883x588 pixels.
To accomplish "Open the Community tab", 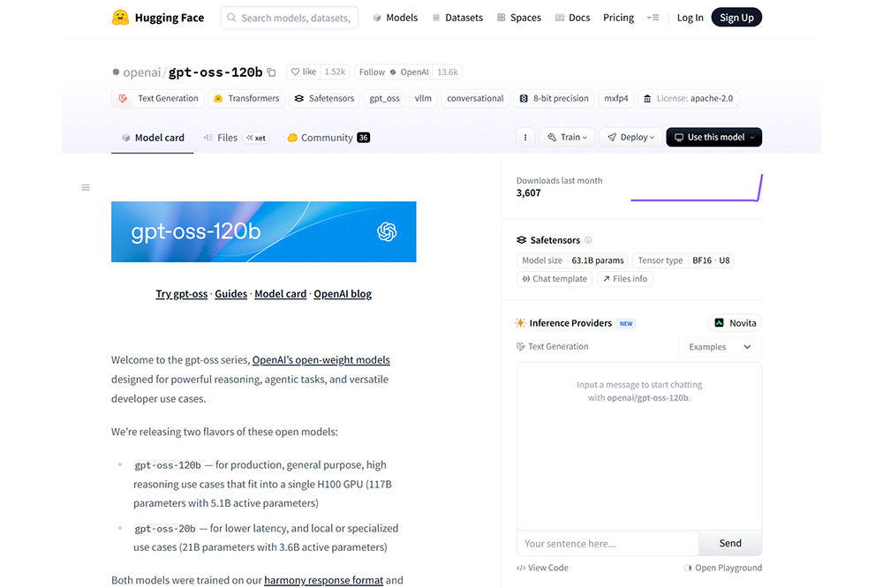I will pos(327,138).
